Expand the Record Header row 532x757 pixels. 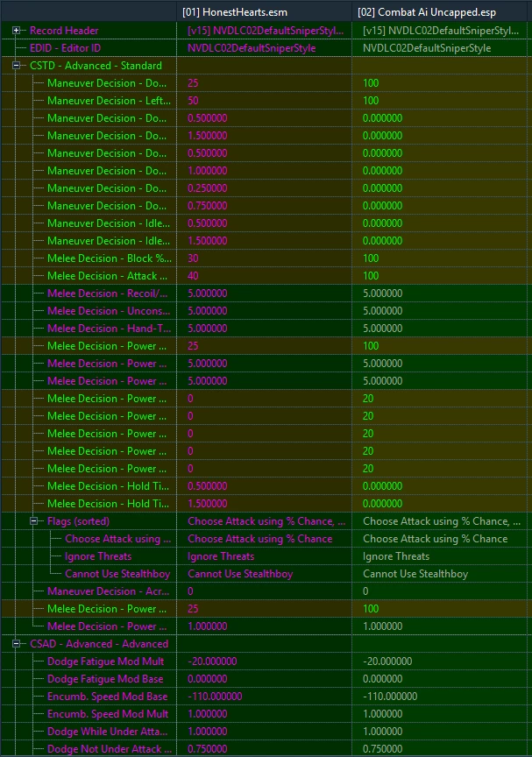pyautogui.click(x=16, y=31)
